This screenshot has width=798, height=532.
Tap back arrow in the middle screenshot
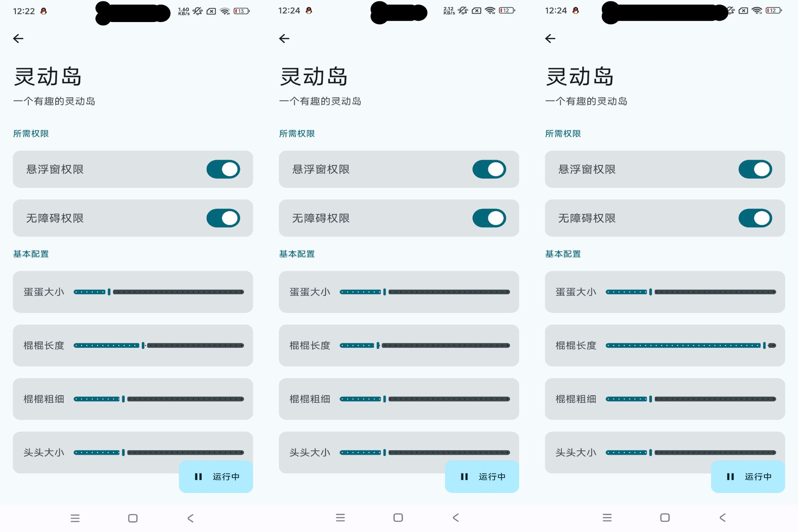284,39
